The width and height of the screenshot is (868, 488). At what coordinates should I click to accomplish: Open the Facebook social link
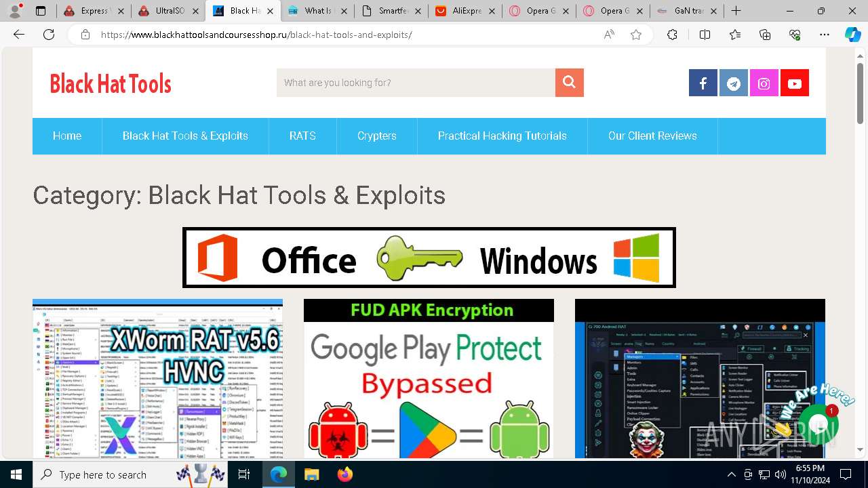tap(703, 83)
